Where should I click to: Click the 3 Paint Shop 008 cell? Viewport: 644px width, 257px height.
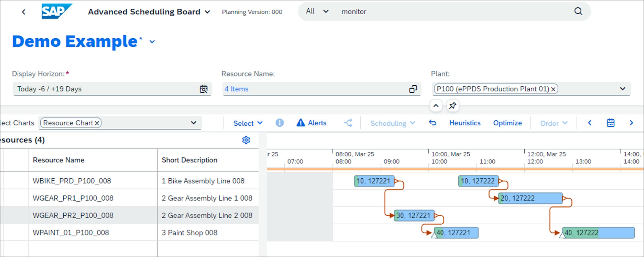click(x=208, y=232)
